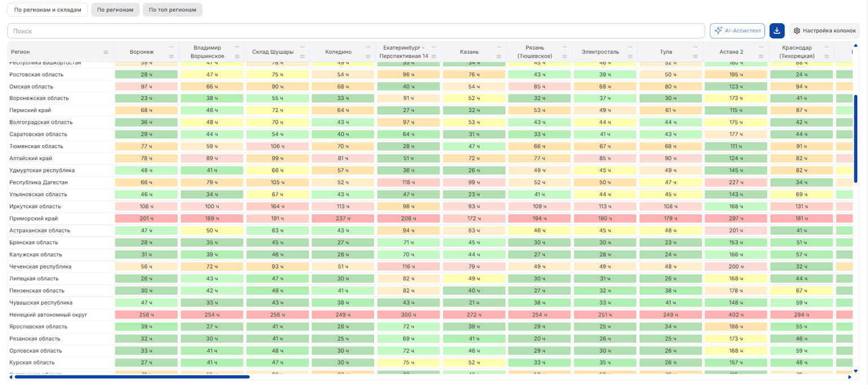Open the Настройка колонок settings button
868x385 pixels.
pos(824,31)
